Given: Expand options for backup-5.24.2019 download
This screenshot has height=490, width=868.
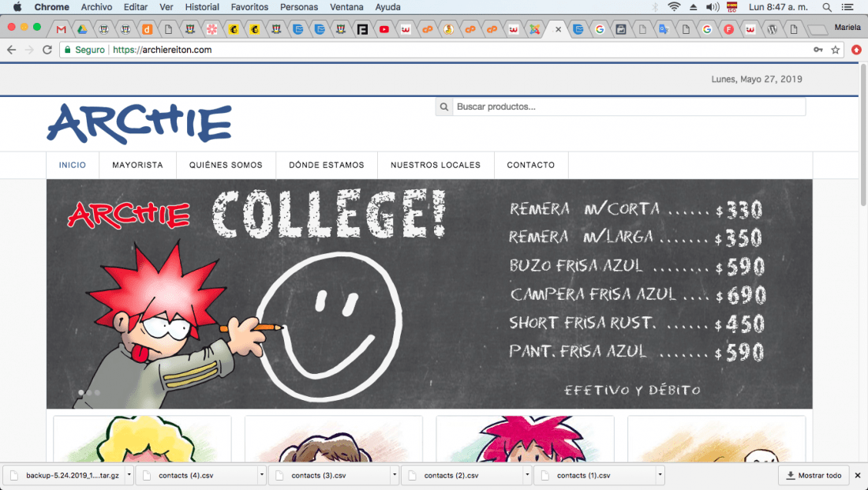Looking at the screenshot, I should (x=129, y=475).
